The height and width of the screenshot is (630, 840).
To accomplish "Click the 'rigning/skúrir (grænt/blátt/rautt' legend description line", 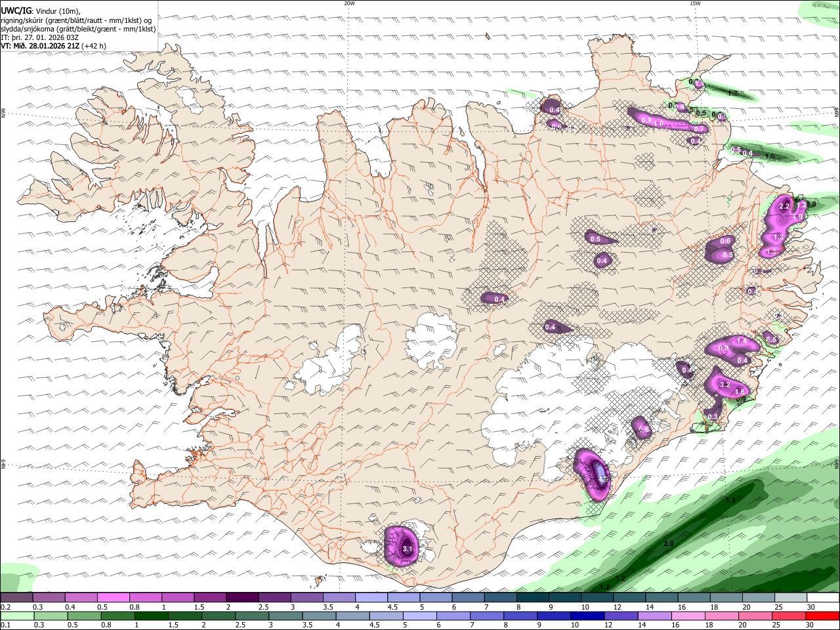I will coord(76,20).
